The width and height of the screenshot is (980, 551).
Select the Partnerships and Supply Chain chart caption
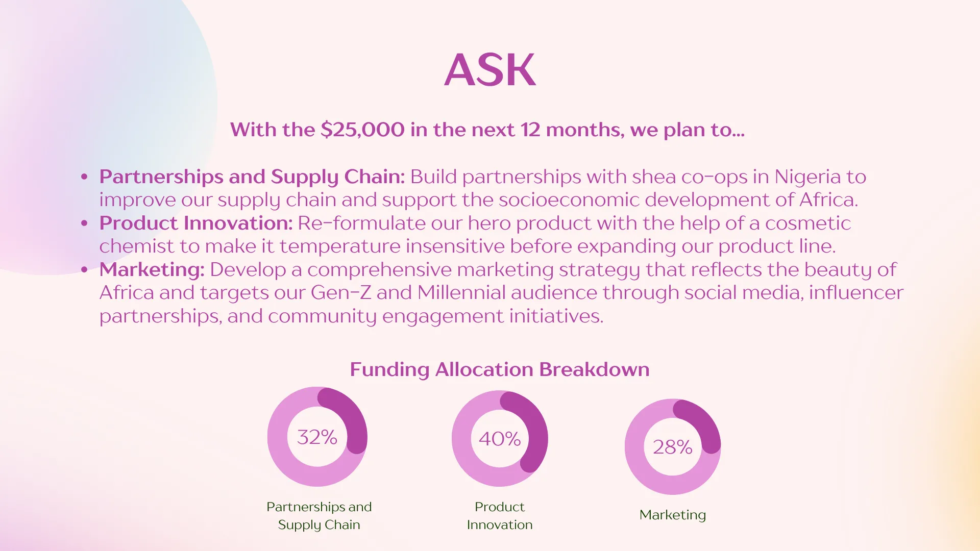click(x=319, y=515)
